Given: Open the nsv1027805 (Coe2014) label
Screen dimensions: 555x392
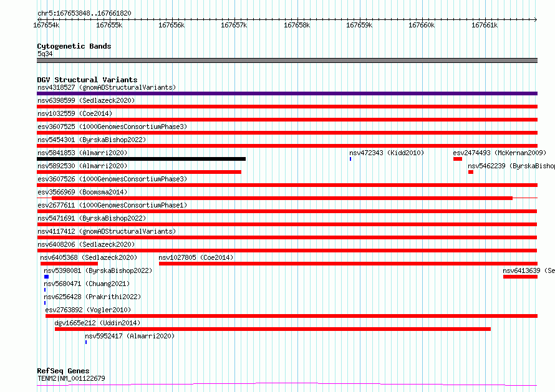Looking at the screenshot, I should [x=196, y=257].
